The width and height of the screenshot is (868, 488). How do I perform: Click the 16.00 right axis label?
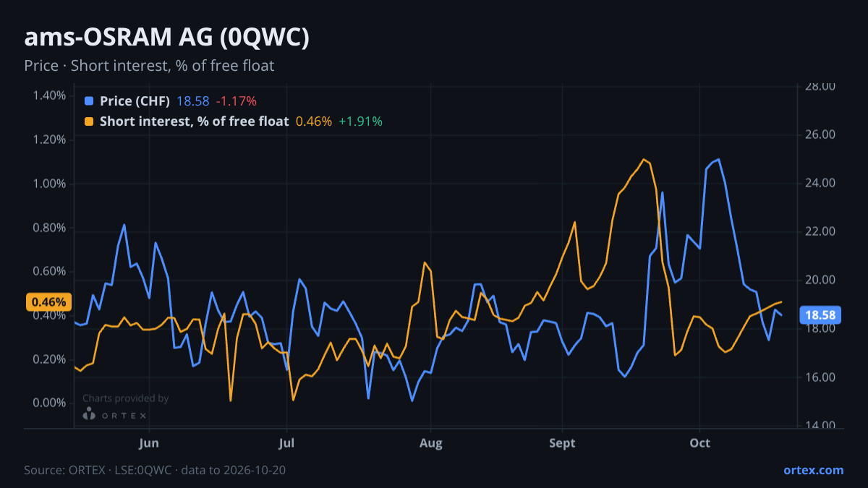coord(820,377)
